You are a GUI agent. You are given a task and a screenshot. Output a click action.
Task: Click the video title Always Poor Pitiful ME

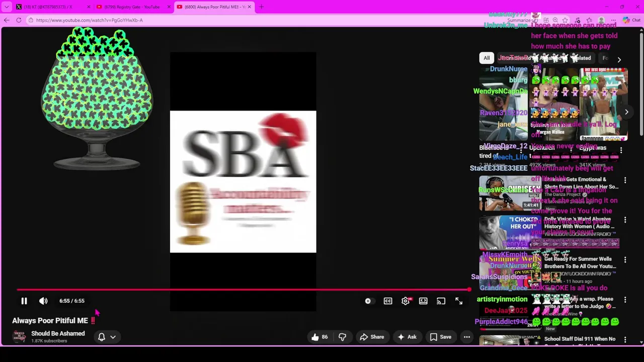point(50,320)
